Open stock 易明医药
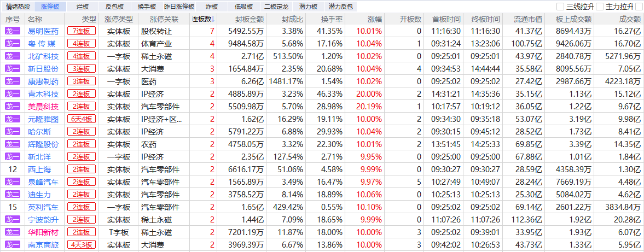 click(x=43, y=31)
